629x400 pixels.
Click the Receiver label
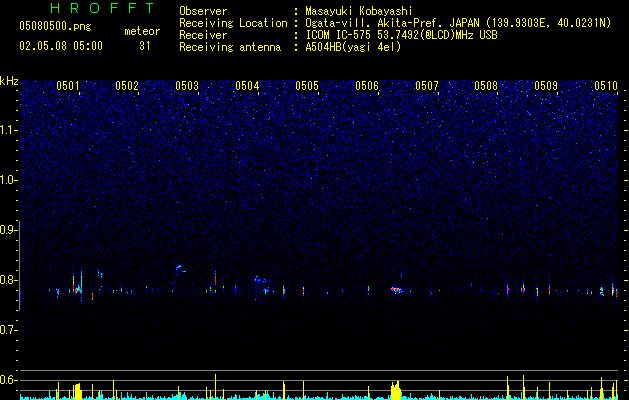pos(203,35)
